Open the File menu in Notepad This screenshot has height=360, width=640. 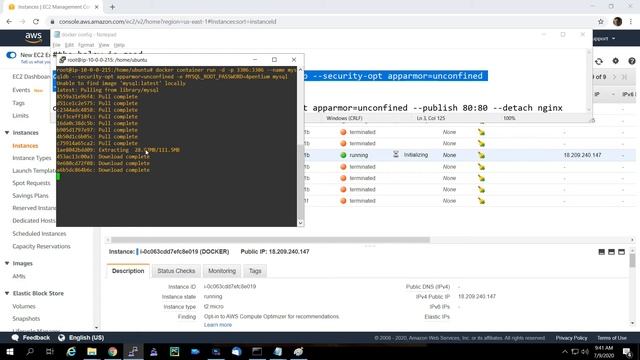(57, 45)
